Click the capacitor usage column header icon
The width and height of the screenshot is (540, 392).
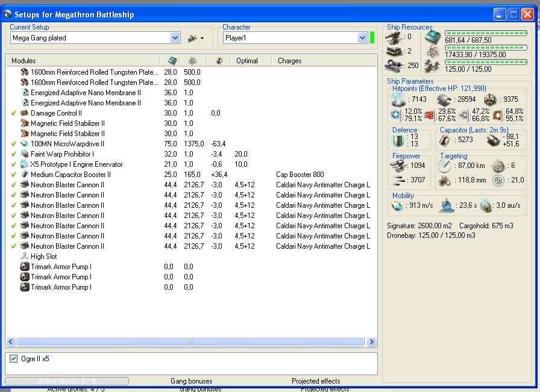pos(218,61)
